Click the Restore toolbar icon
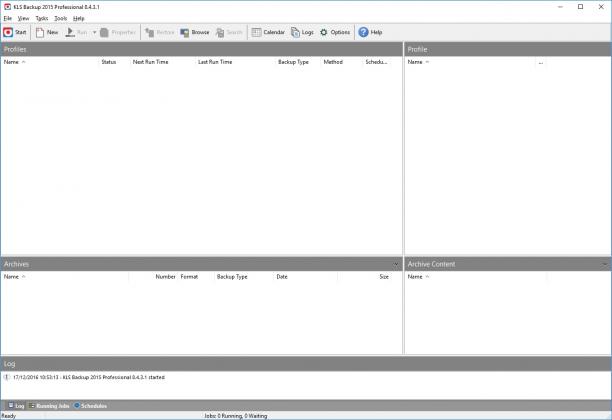This screenshot has height=420, width=612. pos(149,32)
